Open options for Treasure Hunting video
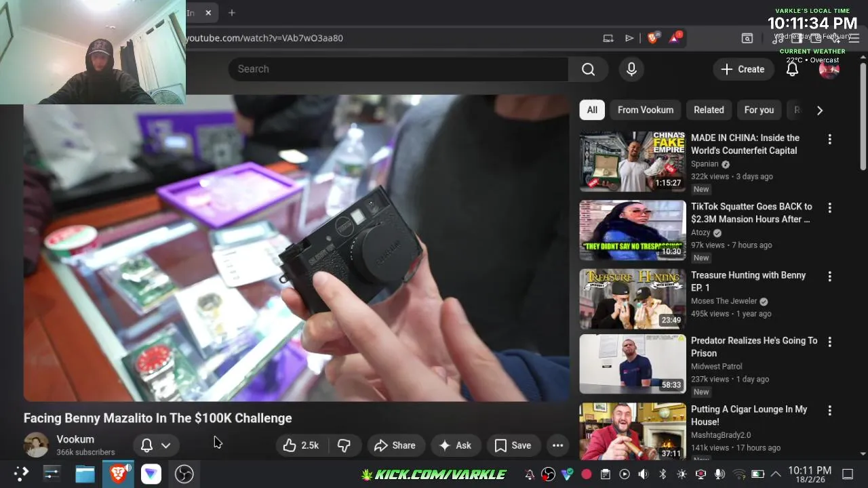Viewport: 868px width, 488px height. click(829, 277)
